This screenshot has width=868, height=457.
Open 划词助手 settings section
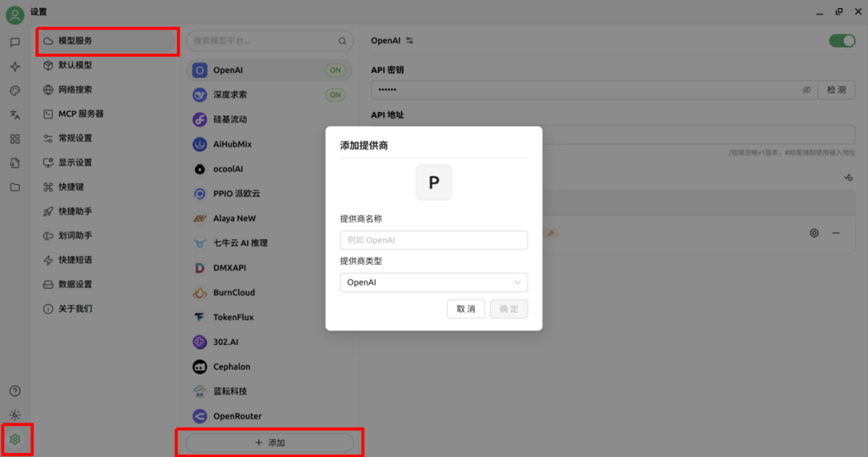[x=107, y=235]
